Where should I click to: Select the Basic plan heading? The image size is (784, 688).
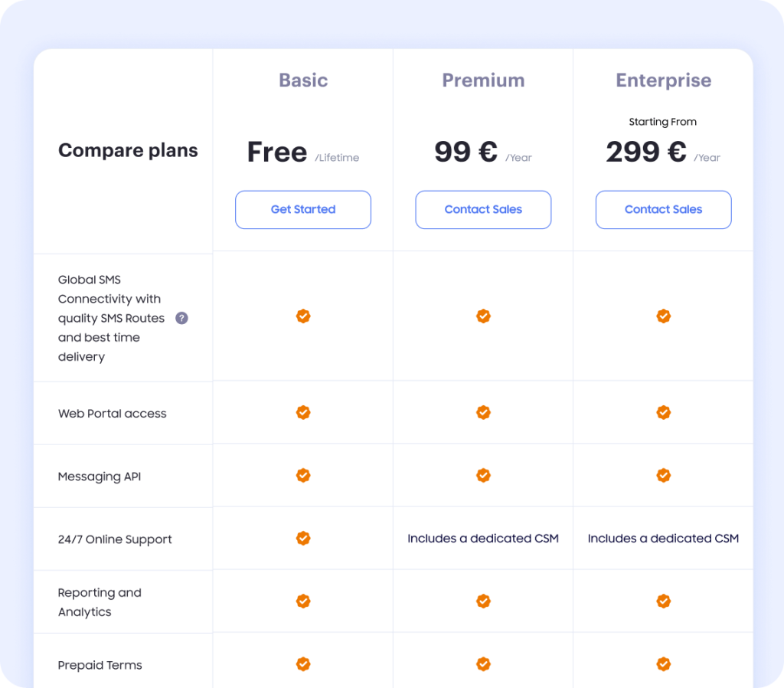303,80
